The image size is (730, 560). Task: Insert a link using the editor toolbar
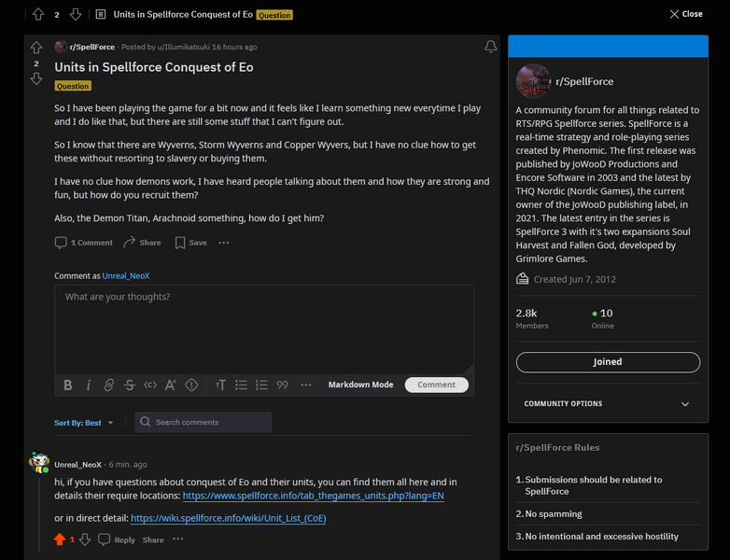109,385
